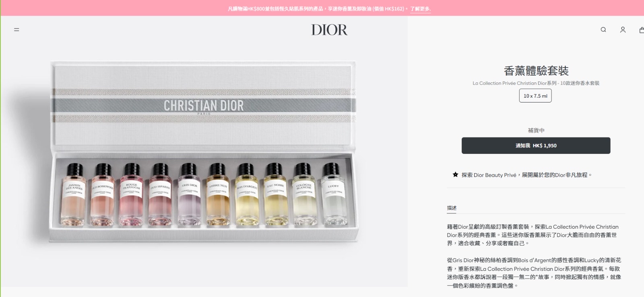Follow the 了解更多 link in the pink banner
The height and width of the screenshot is (297, 644).
(420, 9)
